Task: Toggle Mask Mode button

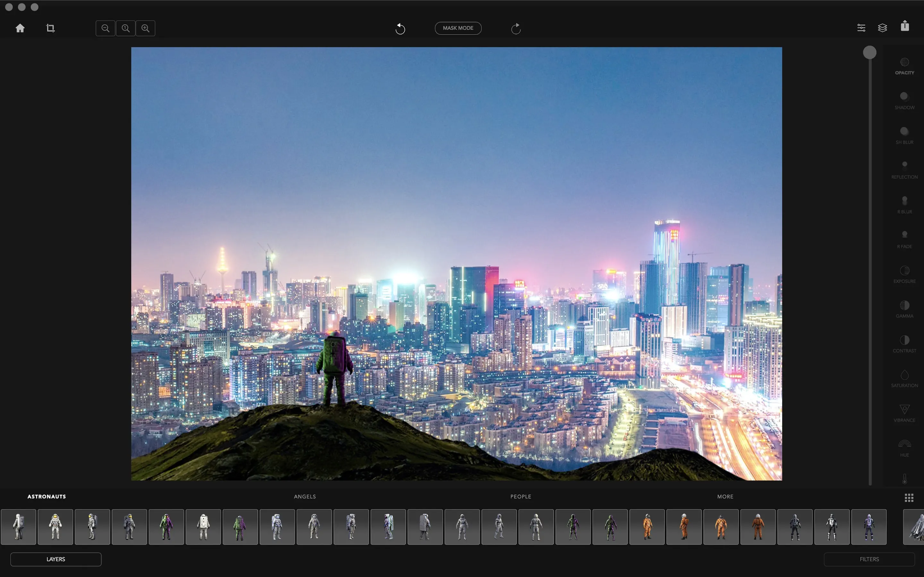Action: 458,28
